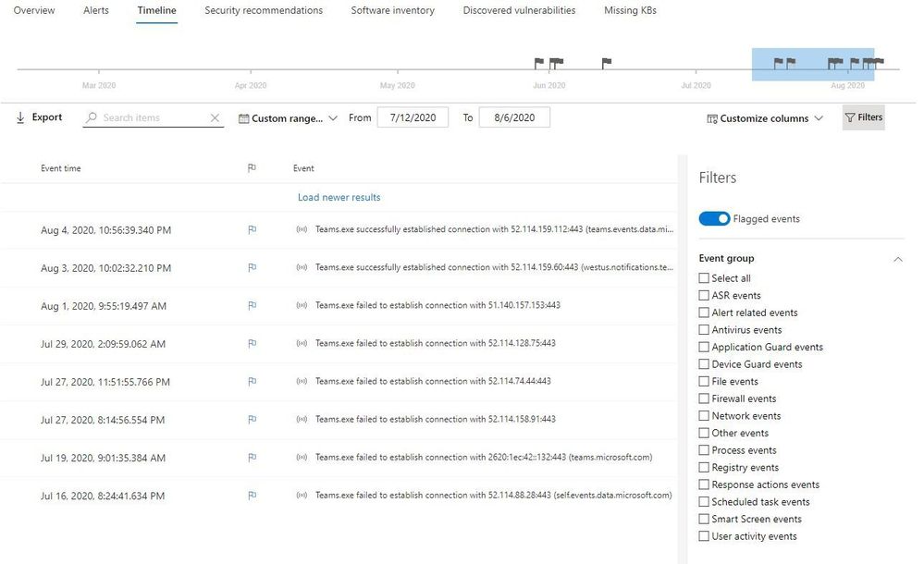Viewport: 924px width, 564px height.
Task: Check Antivirus events filter
Action: (x=704, y=329)
